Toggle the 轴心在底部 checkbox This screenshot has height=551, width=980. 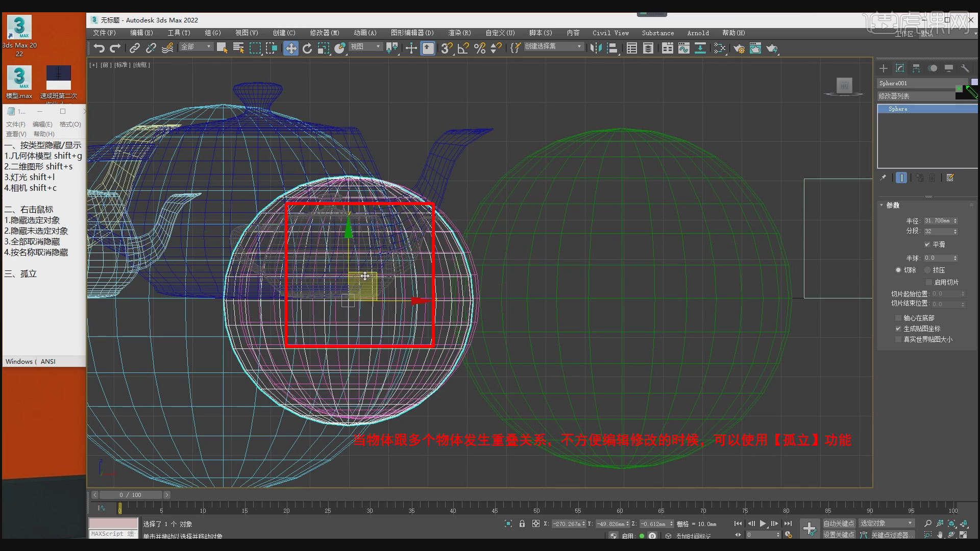[898, 317]
